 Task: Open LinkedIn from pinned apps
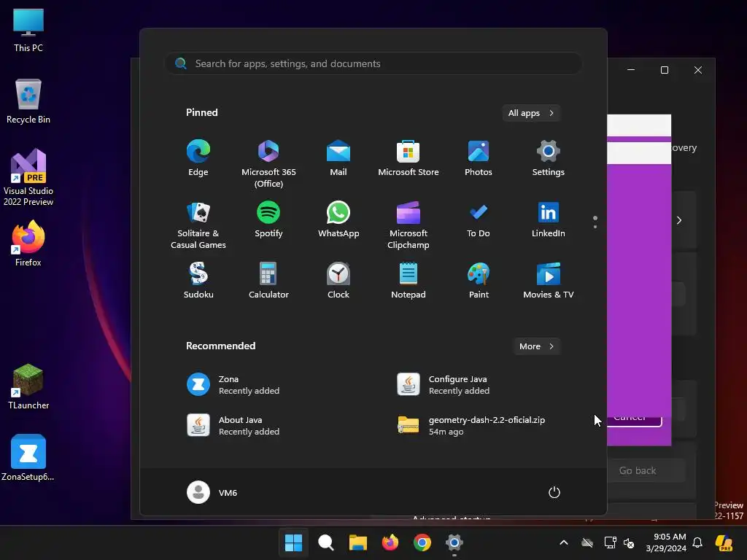pyautogui.click(x=549, y=219)
